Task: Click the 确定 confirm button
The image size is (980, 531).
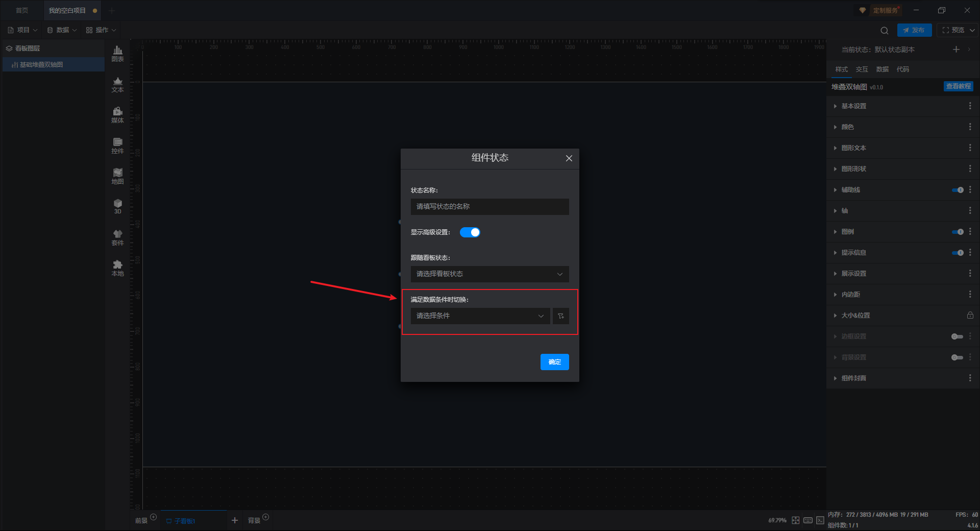Action: click(x=554, y=362)
